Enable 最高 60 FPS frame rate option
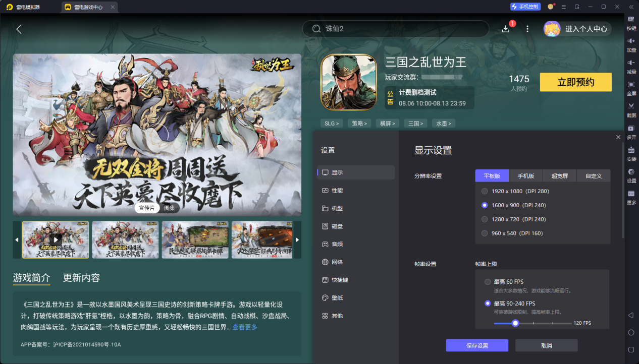The width and height of the screenshot is (639, 364). [488, 282]
